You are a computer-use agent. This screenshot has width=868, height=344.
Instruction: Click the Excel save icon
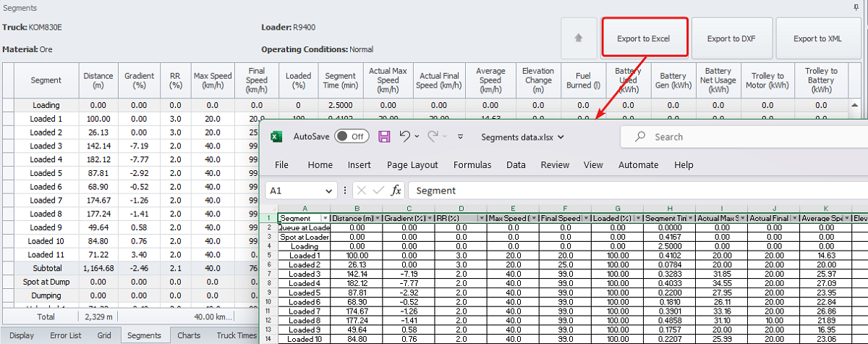tap(385, 137)
